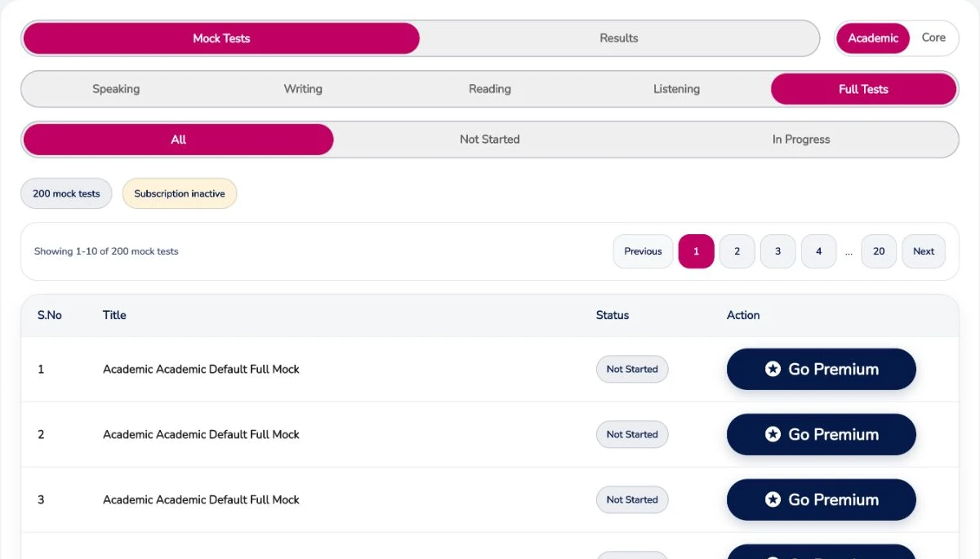The image size is (980, 559).
Task: Click the Title column header
Action: tap(114, 315)
